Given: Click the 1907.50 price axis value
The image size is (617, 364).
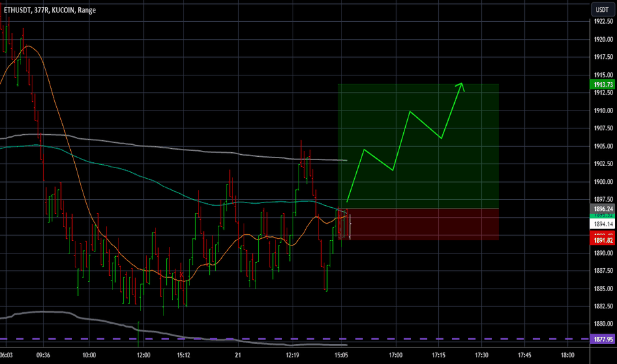Looking at the screenshot, I should point(603,128).
